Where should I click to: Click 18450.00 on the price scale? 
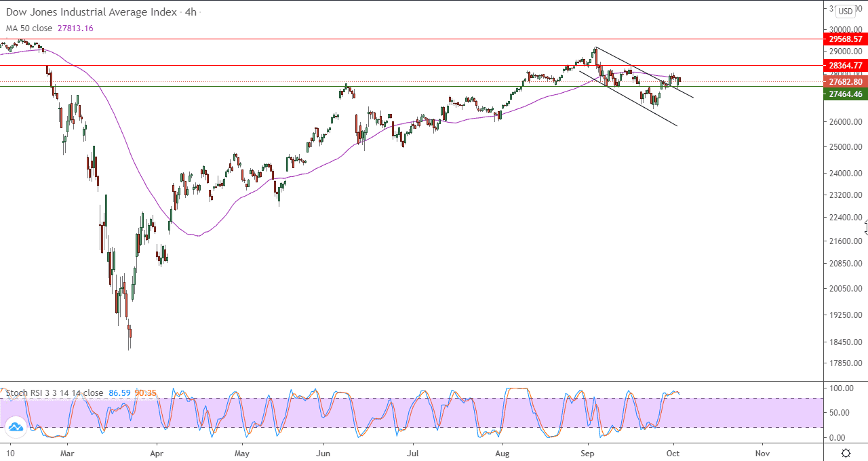(845, 343)
